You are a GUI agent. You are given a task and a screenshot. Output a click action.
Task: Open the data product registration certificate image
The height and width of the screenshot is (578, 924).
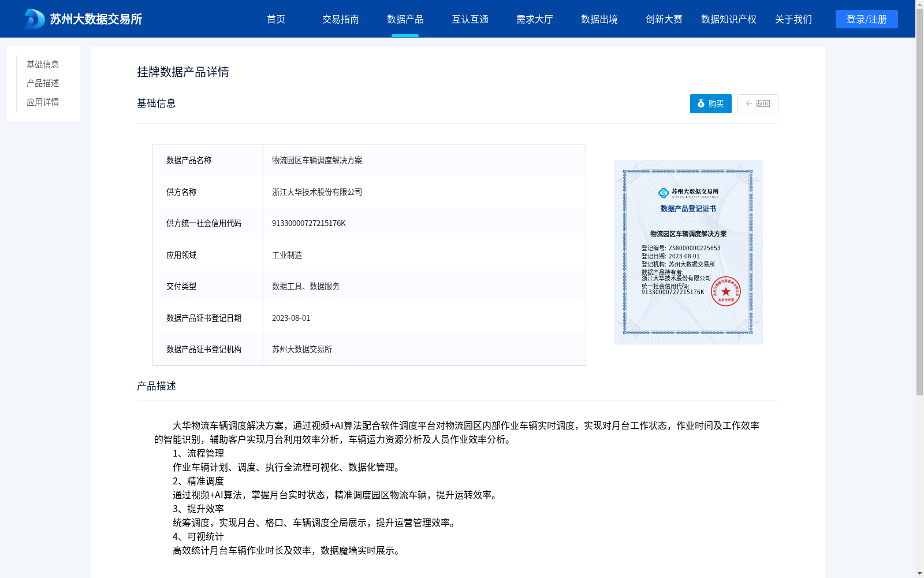click(688, 252)
